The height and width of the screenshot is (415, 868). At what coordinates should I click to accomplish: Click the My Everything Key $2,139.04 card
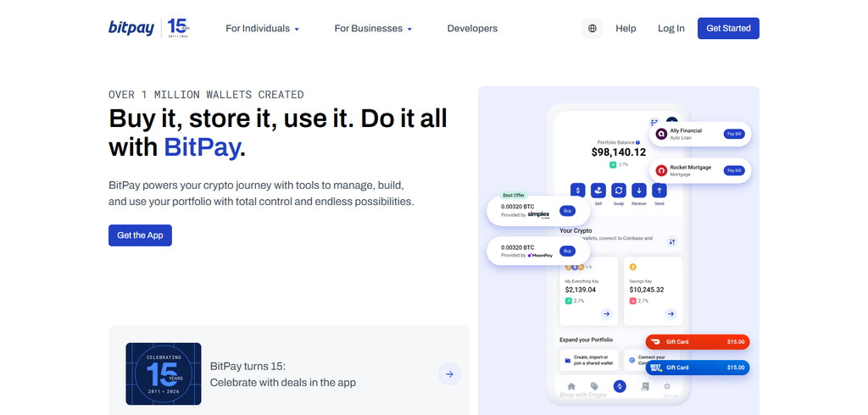pyautogui.click(x=589, y=291)
